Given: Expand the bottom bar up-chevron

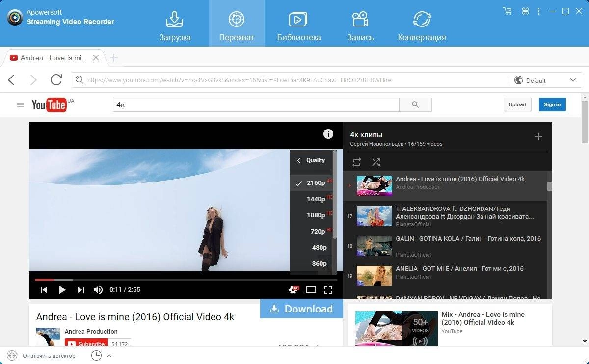Looking at the screenshot, I should pyautogui.click(x=109, y=356).
